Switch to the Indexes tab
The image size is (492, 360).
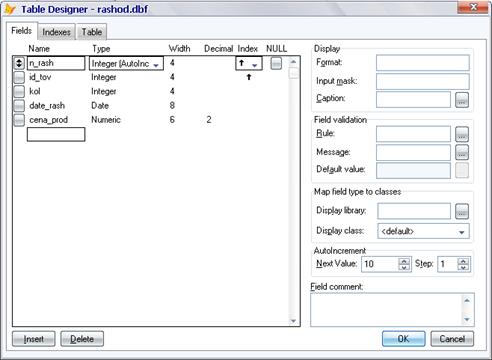[56, 32]
